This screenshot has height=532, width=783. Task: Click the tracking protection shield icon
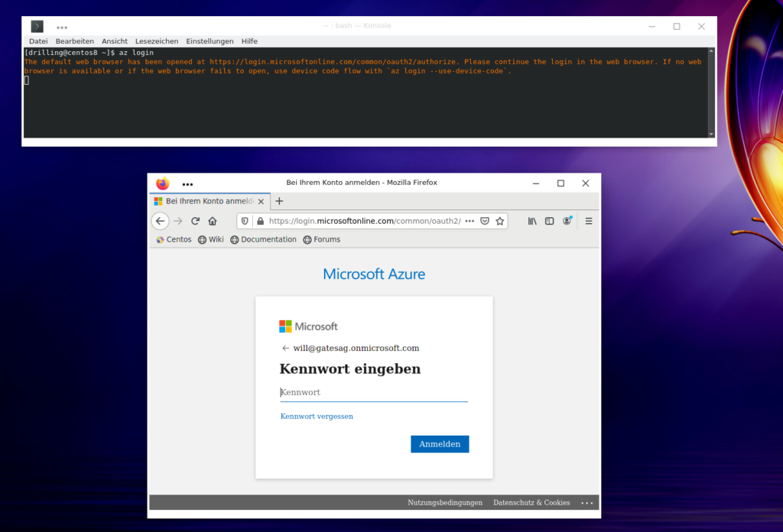click(245, 221)
